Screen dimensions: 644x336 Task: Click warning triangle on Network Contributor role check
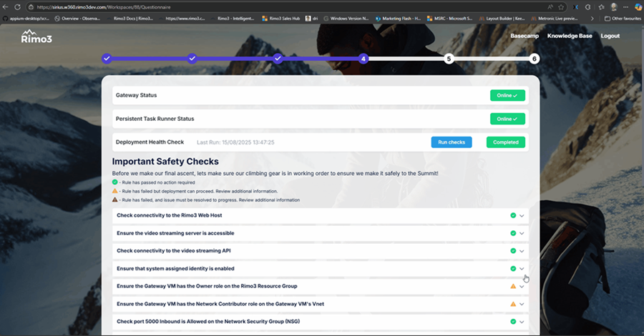pos(513,305)
